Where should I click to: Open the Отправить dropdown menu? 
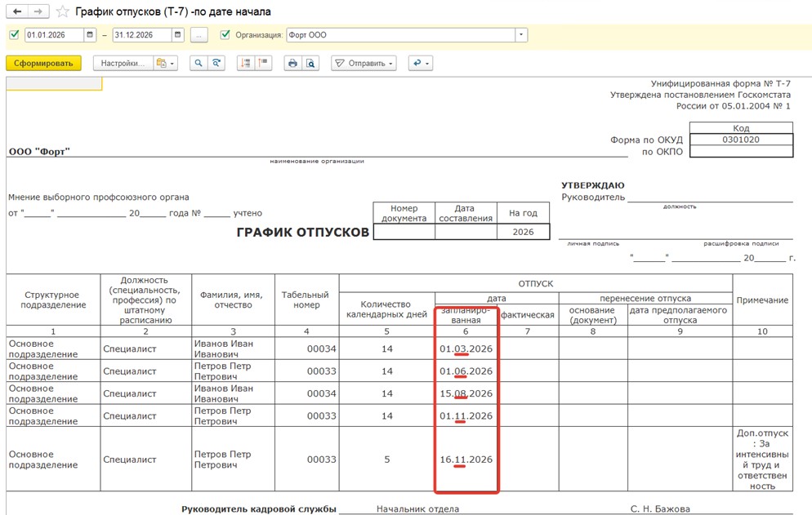(364, 63)
